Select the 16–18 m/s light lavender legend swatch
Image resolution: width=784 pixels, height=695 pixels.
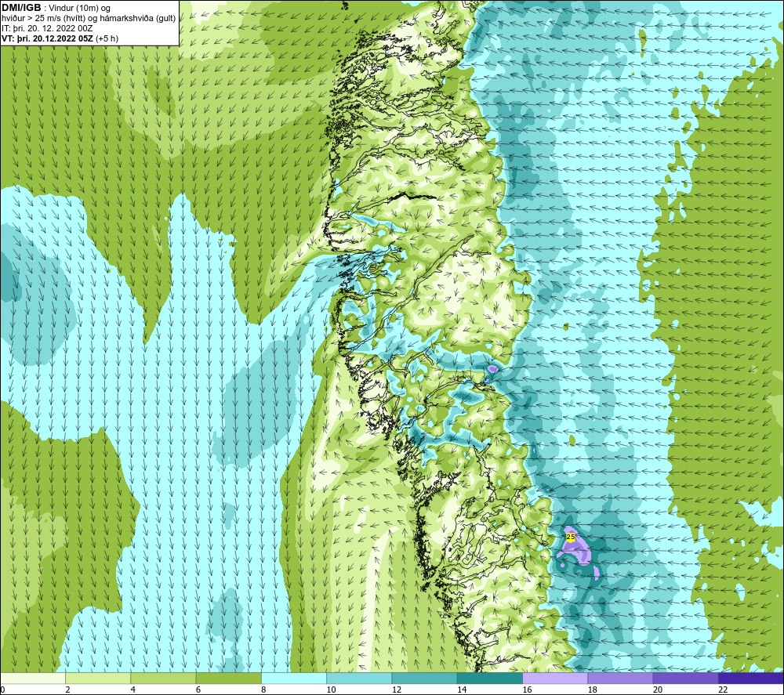555,678
